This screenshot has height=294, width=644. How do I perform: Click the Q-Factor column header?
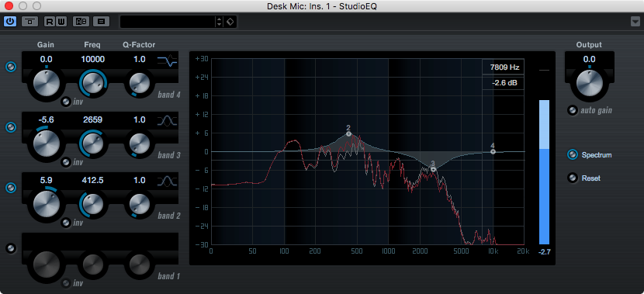point(139,45)
